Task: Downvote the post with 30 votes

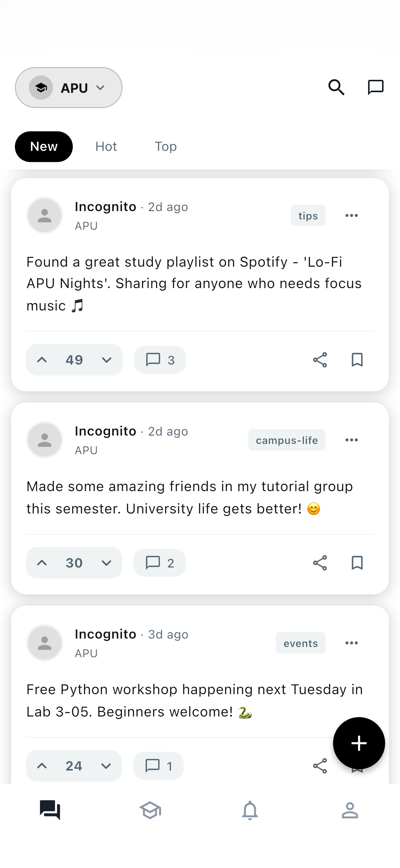Action: pyautogui.click(x=106, y=563)
